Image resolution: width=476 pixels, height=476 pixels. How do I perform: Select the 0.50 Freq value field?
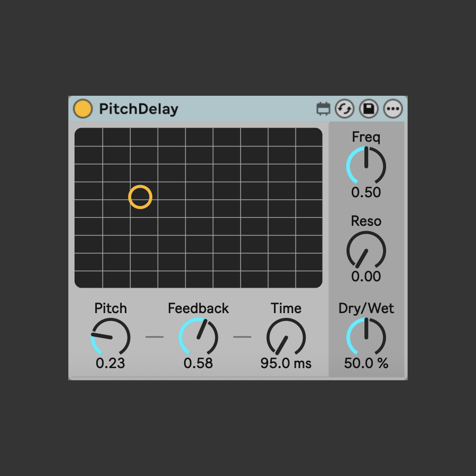pos(366,192)
